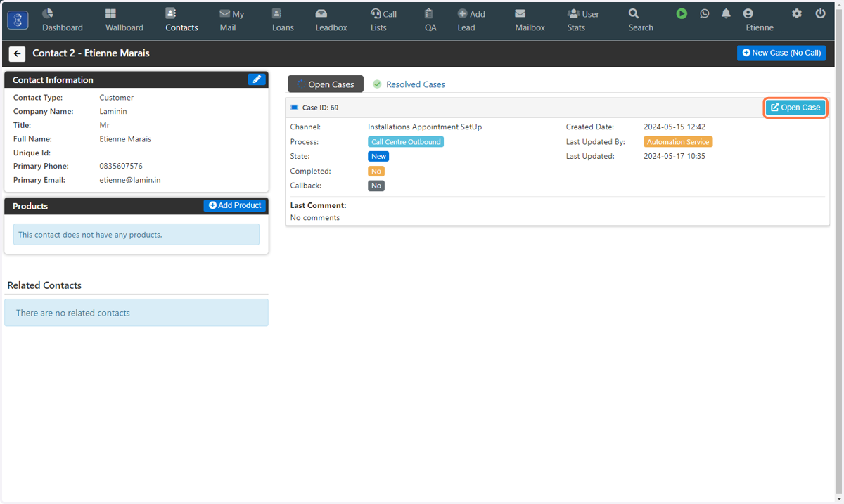Click the Call Centre Outbound badge
The height and width of the screenshot is (504, 844).
pyautogui.click(x=406, y=142)
